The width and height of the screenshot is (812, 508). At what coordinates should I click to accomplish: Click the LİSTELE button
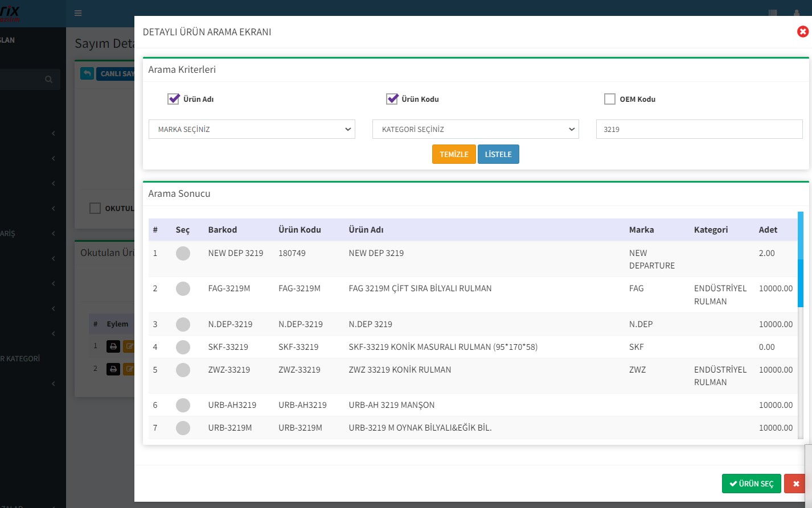click(x=498, y=154)
